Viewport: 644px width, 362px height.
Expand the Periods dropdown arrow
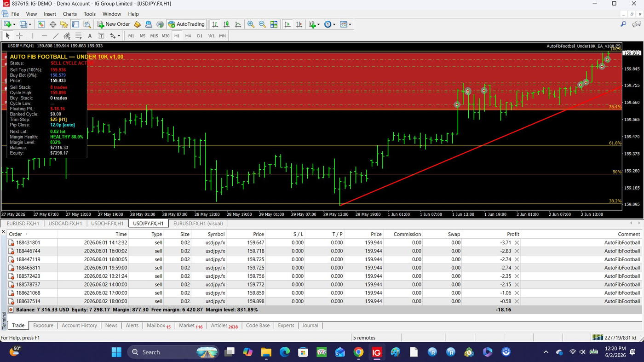pyautogui.click(x=334, y=24)
